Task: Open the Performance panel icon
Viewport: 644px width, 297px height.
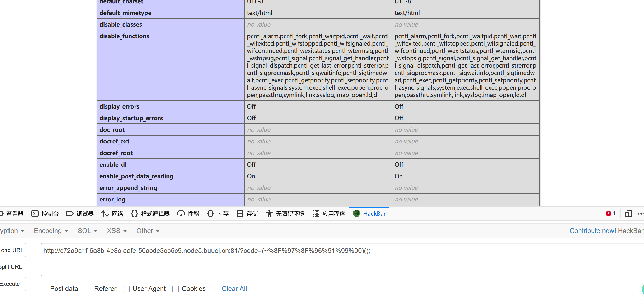Action: tap(181, 214)
